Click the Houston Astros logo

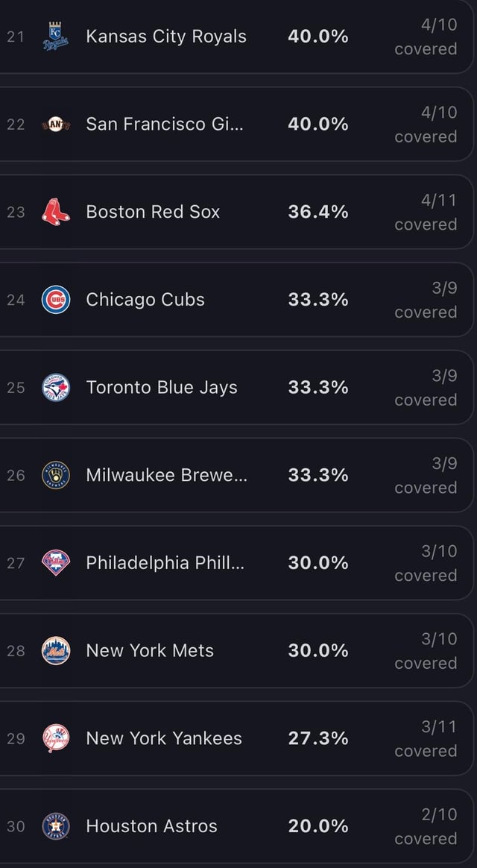pos(56,826)
